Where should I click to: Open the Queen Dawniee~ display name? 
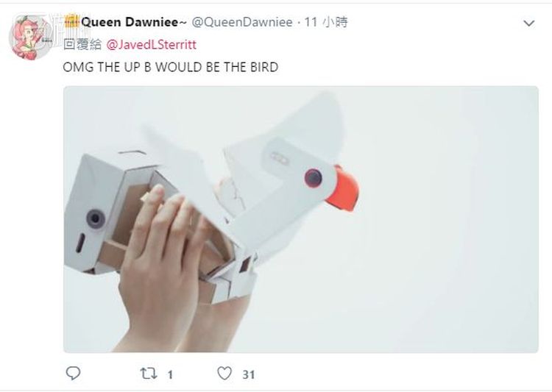(x=131, y=22)
